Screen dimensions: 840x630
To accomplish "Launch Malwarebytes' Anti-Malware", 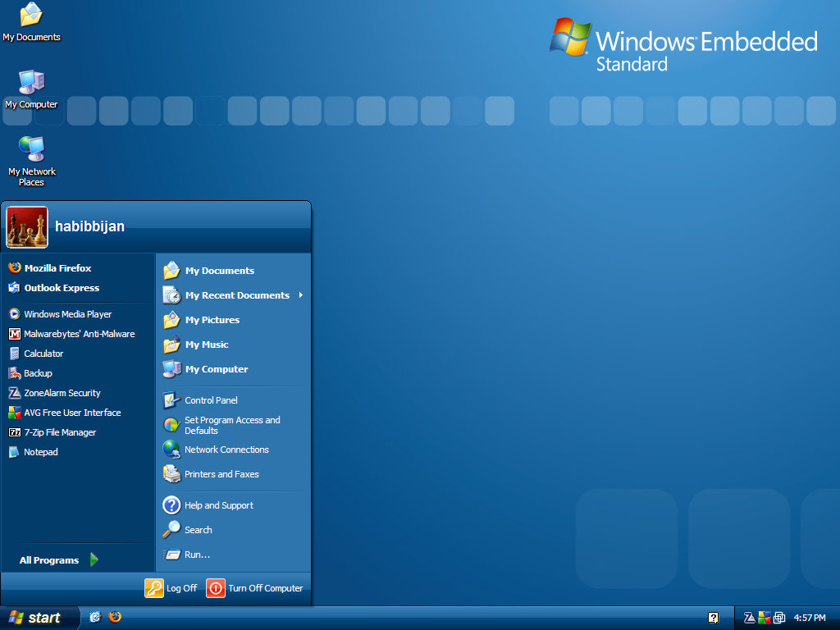I will point(78,334).
